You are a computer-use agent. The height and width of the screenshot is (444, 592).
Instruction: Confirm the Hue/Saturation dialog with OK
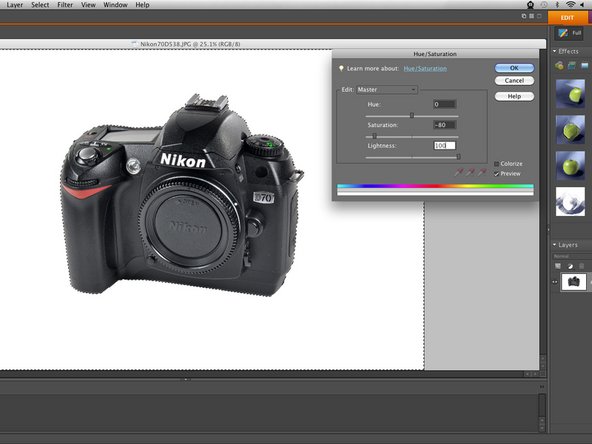coord(514,68)
